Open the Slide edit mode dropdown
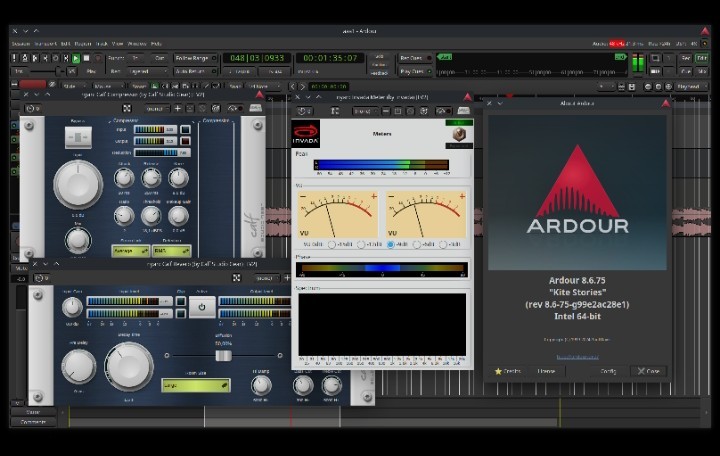720x456 pixels. [76, 86]
